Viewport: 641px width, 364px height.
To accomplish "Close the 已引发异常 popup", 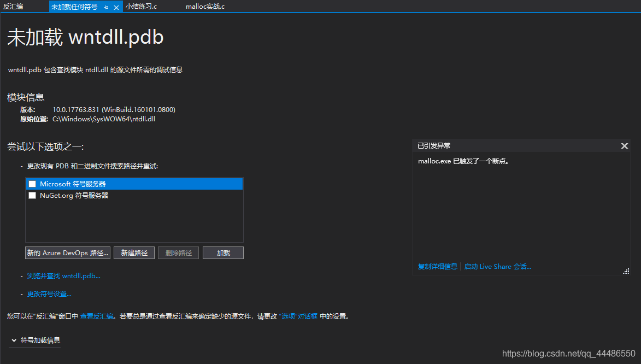I will (624, 146).
